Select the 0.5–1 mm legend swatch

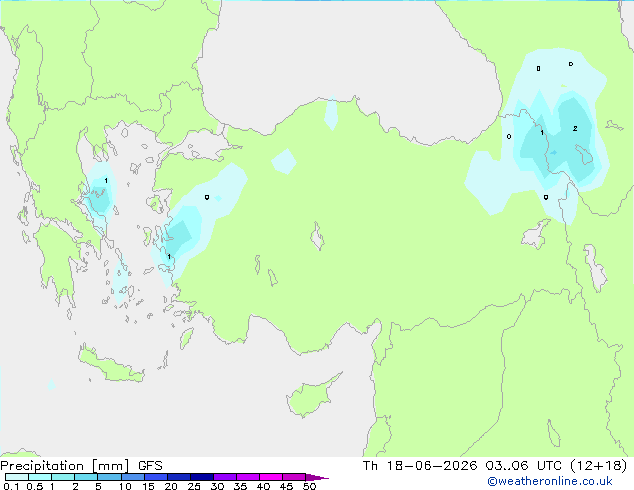click(40, 477)
